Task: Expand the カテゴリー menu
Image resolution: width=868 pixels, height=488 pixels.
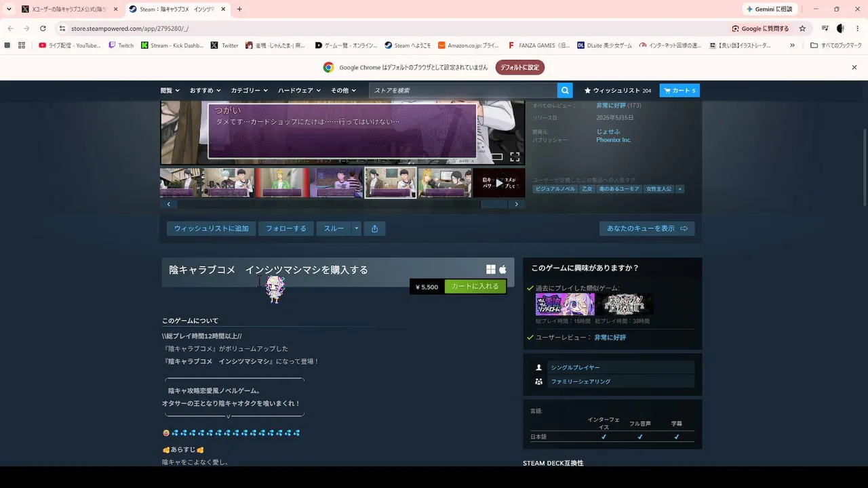Action: click(249, 90)
